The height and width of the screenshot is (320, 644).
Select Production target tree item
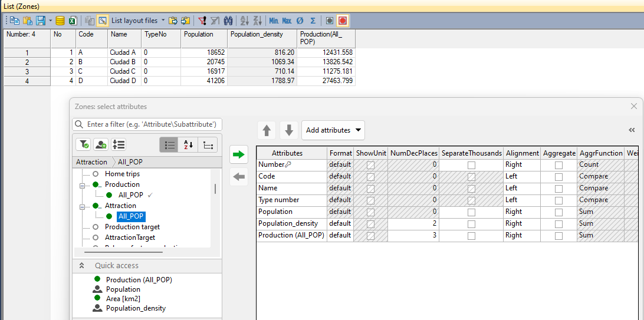132,227
